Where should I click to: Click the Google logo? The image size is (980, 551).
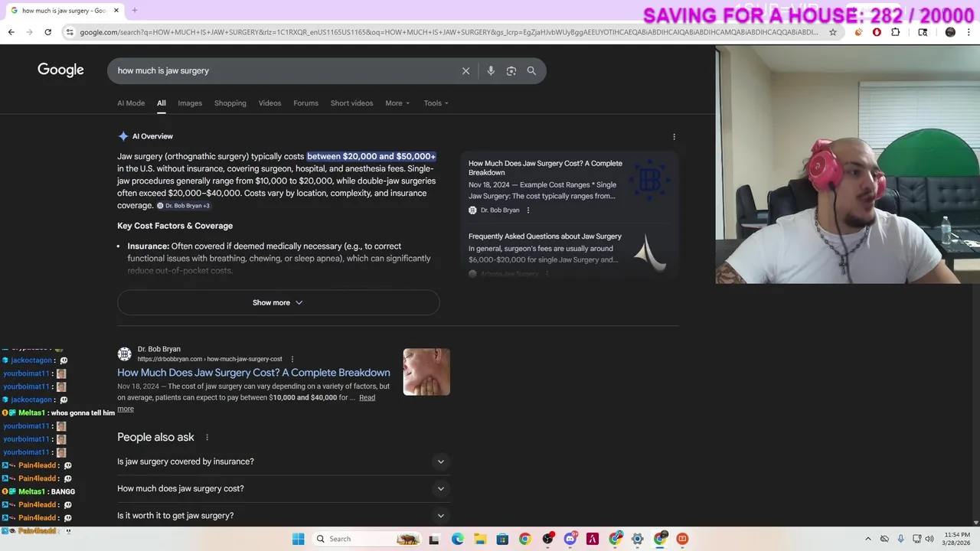click(x=60, y=70)
